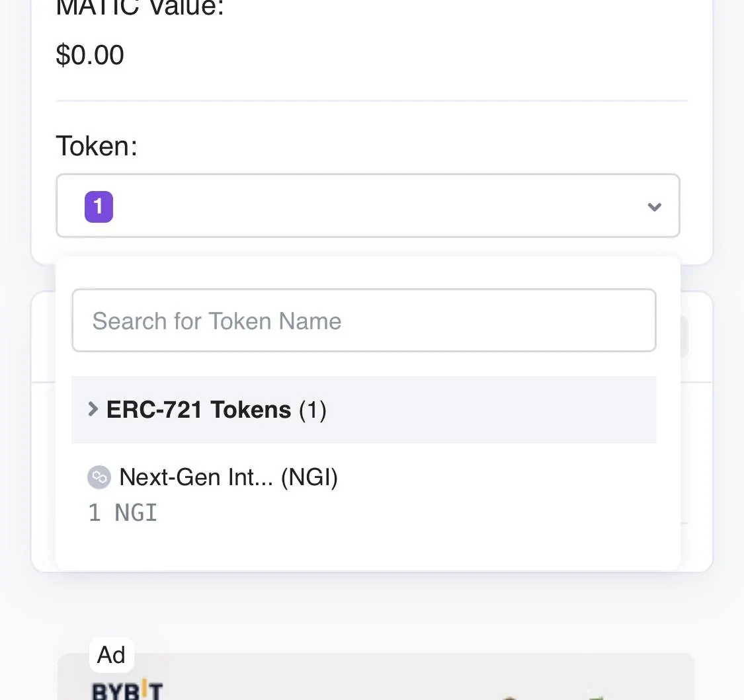Collapse the ERC-721 Tokens section arrow
The image size is (744, 700).
[93, 409]
